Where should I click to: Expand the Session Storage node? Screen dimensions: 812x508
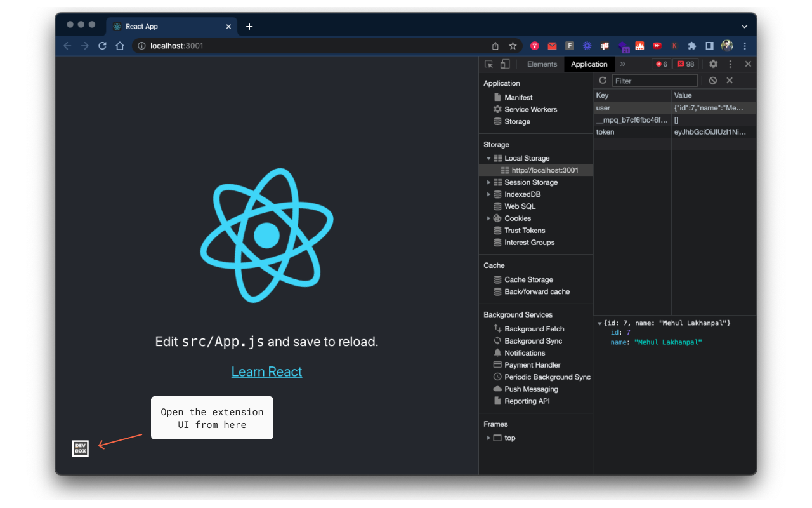488,182
